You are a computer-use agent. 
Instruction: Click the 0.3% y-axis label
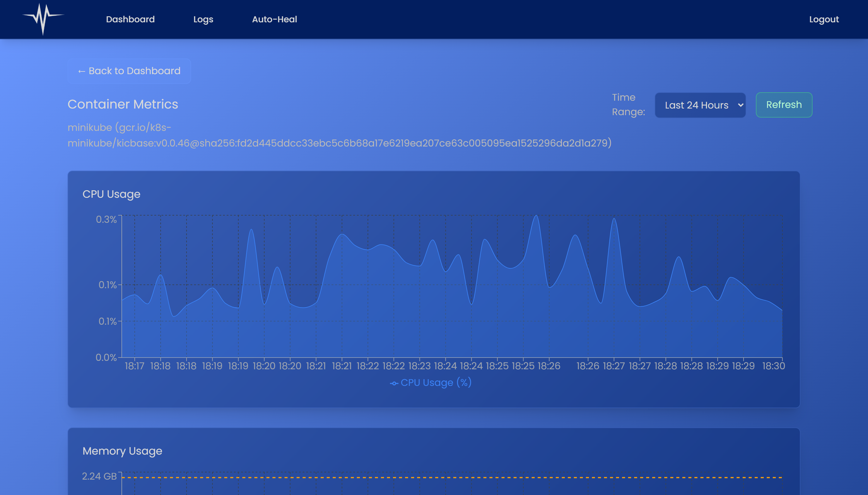pos(106,219)
